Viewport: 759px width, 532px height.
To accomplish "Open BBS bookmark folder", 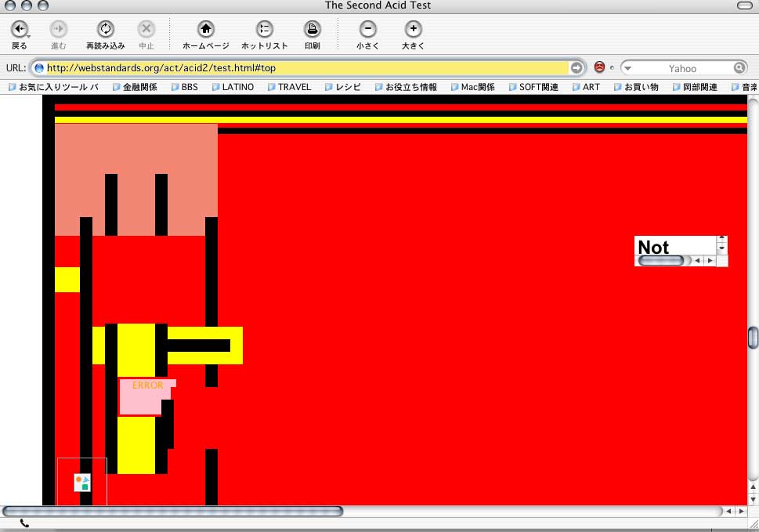I will [185, 87].
